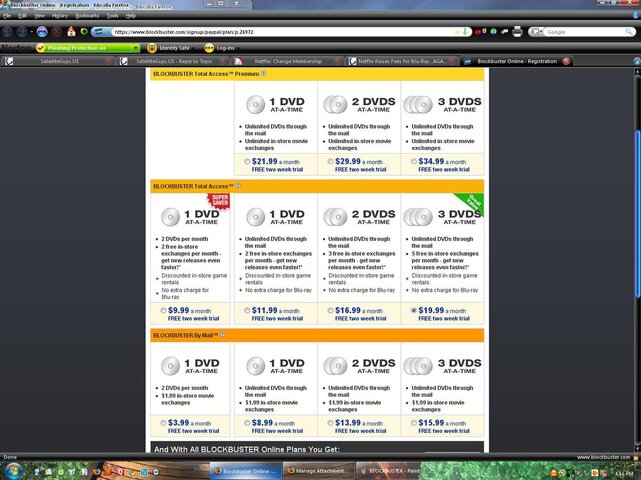Select the $29.99 Premium 2 DVDs plan
This screenshot has height=480, width=641.
tap(330, 161)
